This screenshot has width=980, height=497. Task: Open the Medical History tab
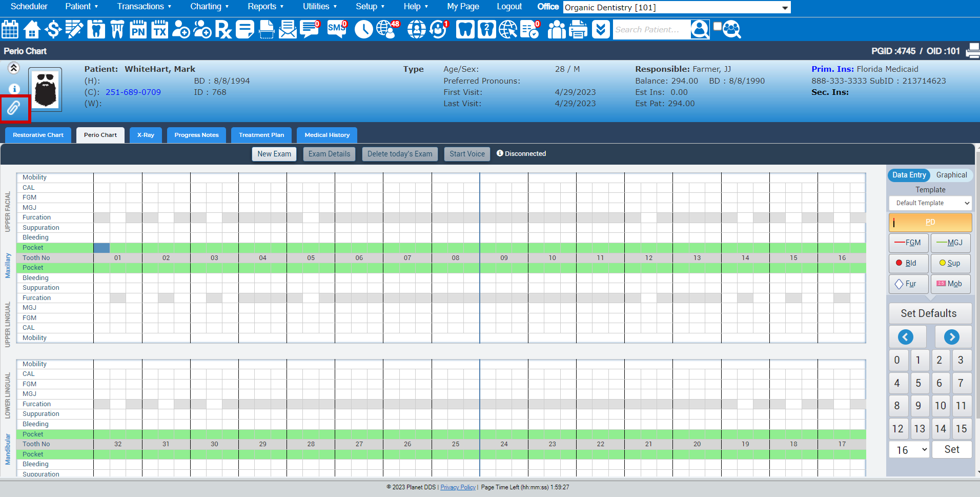coord(327,135)
